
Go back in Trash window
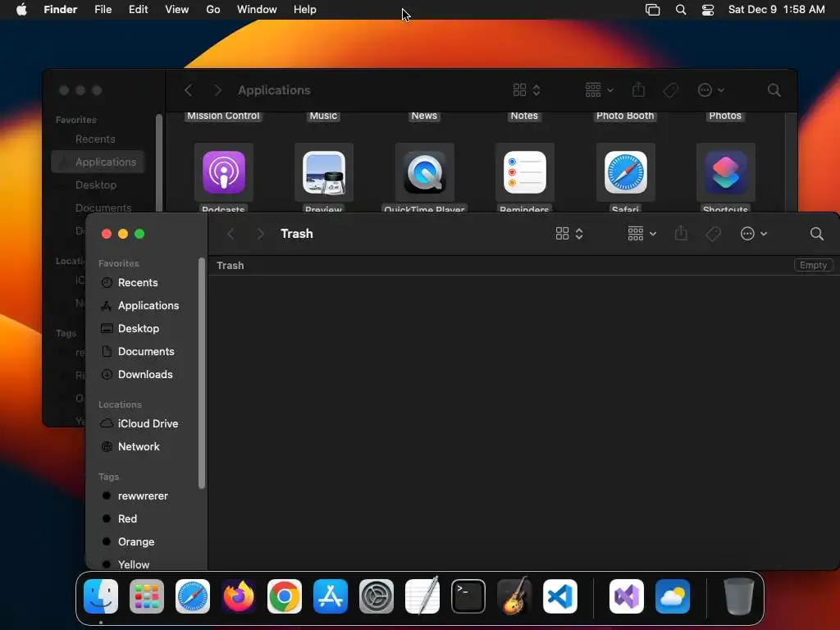coord(231,234)
